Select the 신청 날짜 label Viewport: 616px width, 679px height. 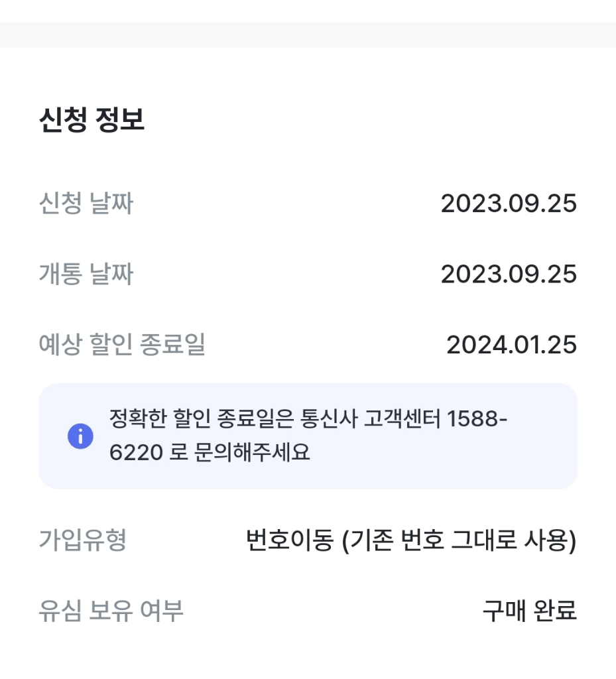tap(86, 204)
